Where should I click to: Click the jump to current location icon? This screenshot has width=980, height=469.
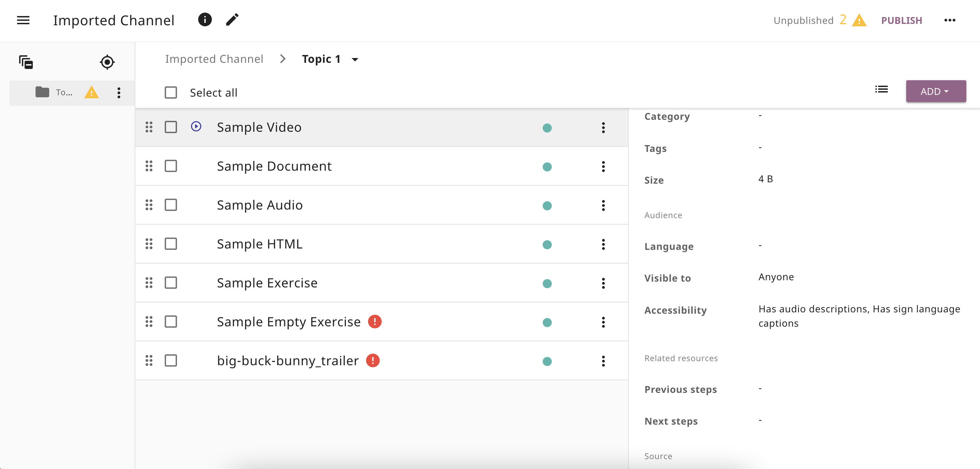coord(107,62)
